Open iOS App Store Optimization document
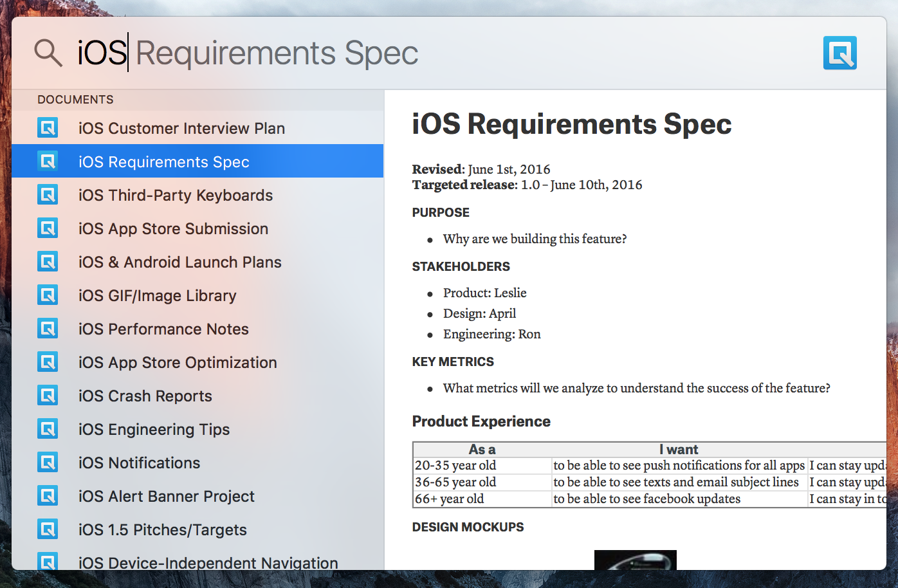This screenshot has width=898, height=588. click(178, 362)
